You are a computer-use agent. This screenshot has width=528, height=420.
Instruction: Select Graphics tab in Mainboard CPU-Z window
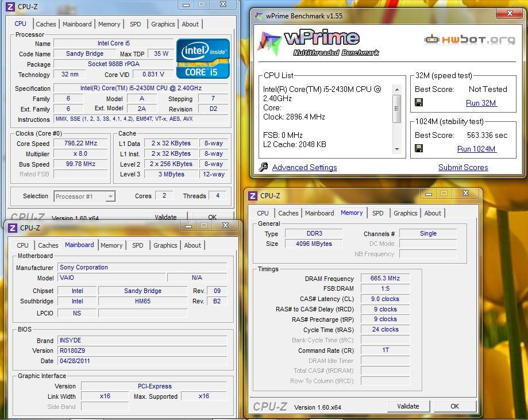pyautogui.click(x=165, y=245)
